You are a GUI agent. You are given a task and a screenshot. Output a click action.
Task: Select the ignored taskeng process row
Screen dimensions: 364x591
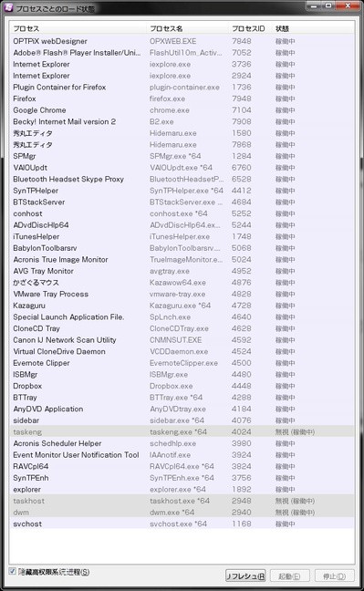tap(182, 432)
